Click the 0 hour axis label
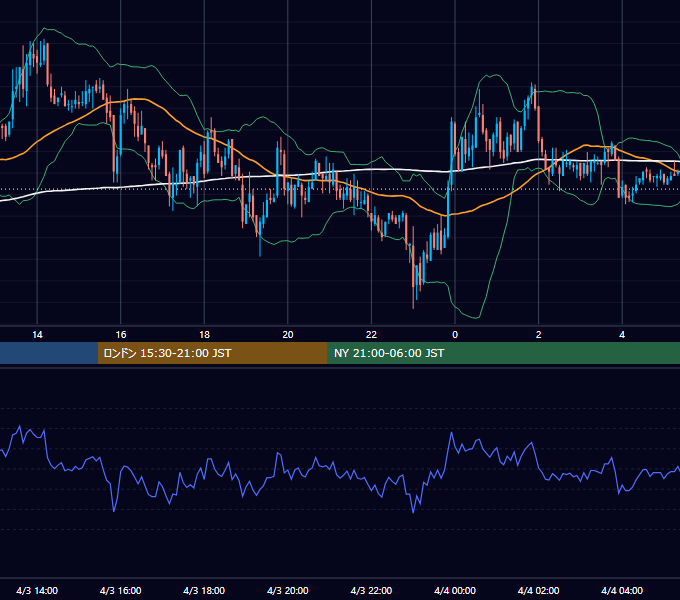The height and width of the screenshot is (600, 680). [x=455, y=335]
